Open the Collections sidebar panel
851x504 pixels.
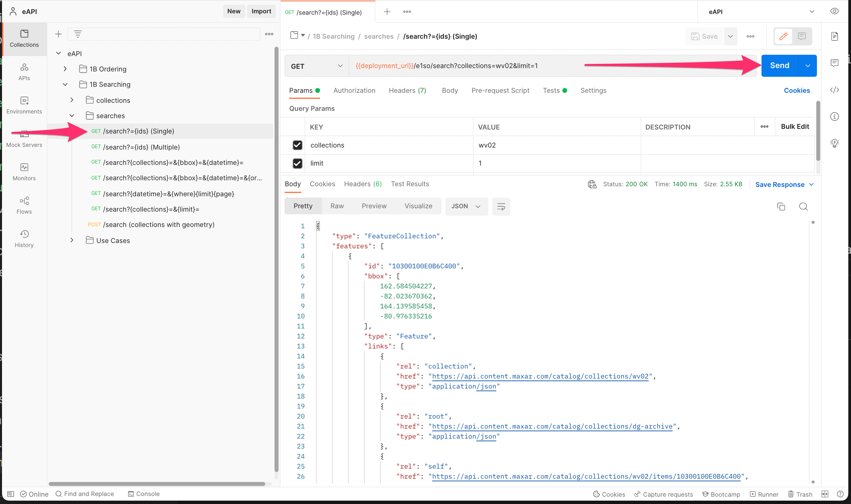(x=24, y=38)
